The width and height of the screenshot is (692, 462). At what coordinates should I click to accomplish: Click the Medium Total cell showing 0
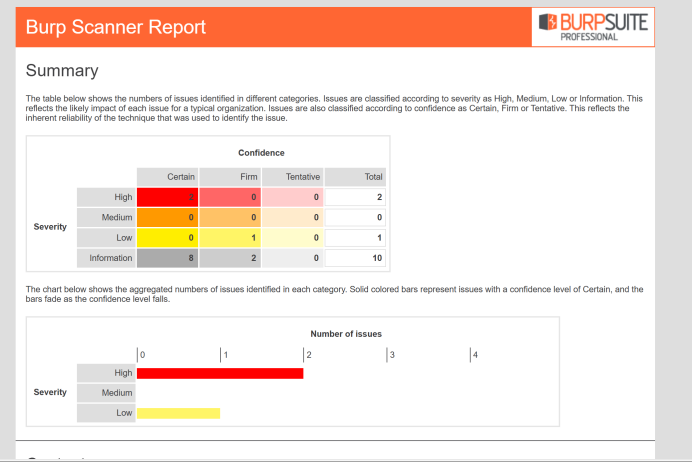(355, 218)
